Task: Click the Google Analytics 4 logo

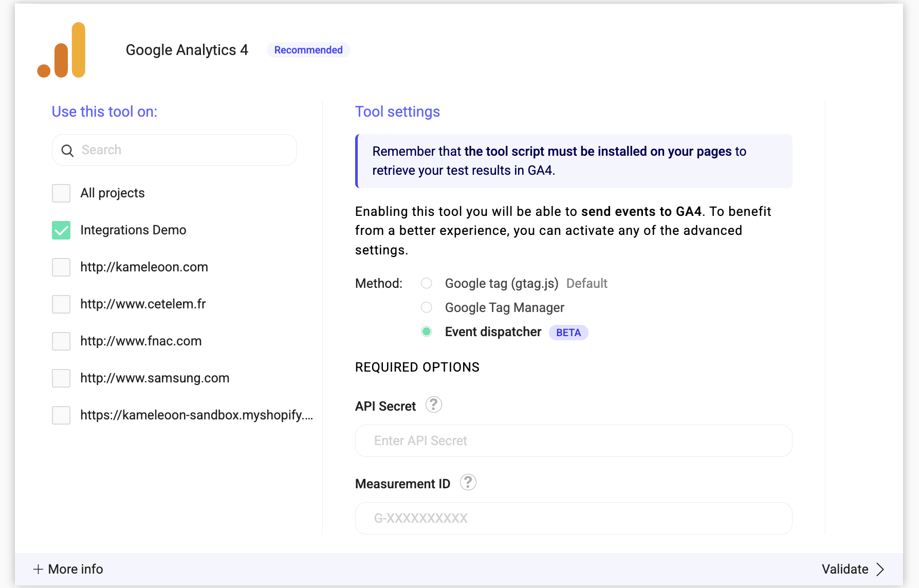Action: pyautogui.click(x=61, y=50)
